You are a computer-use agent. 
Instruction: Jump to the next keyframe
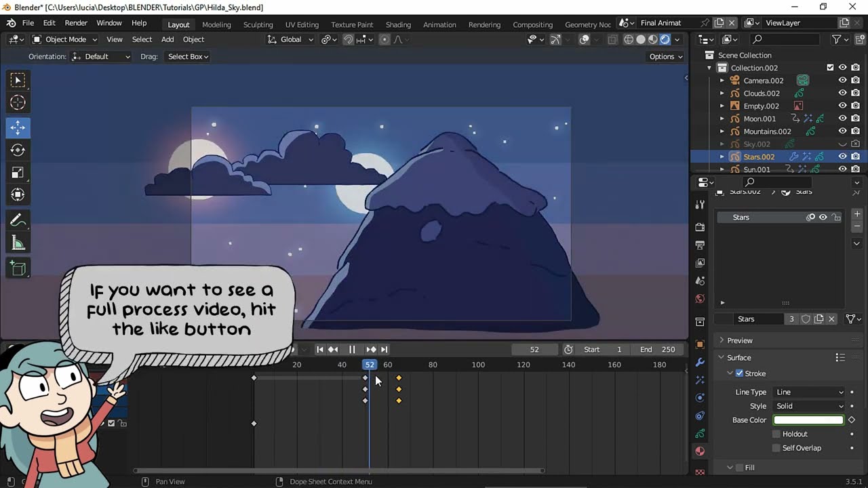pos(371,349)
